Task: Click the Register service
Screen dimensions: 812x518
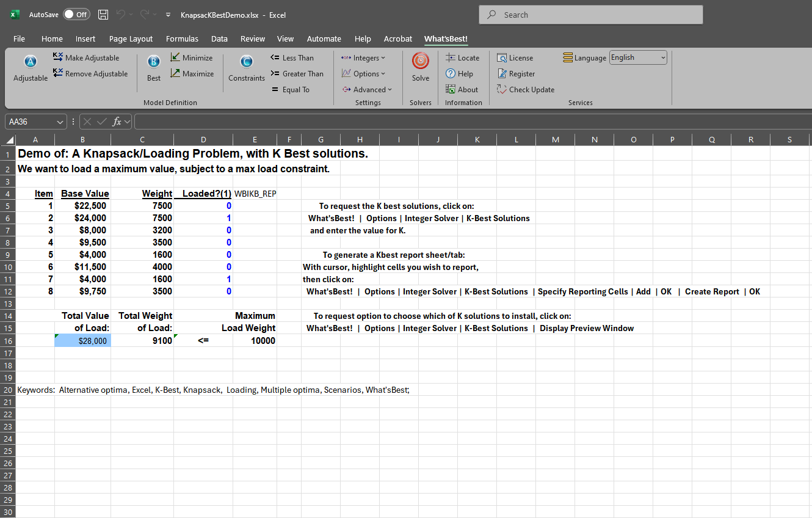Action: pos(516,73)
